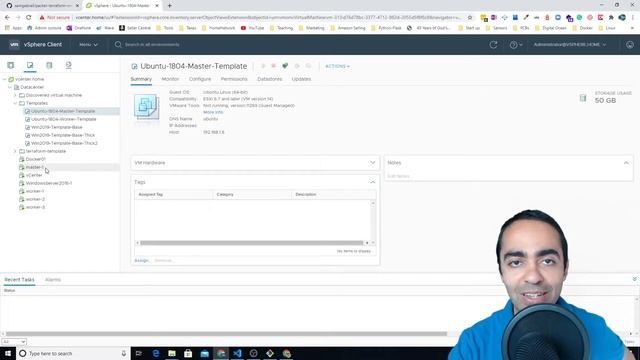Expand the terraform-template folder
The image size is (640, 360).
click(x=15, y=151)
